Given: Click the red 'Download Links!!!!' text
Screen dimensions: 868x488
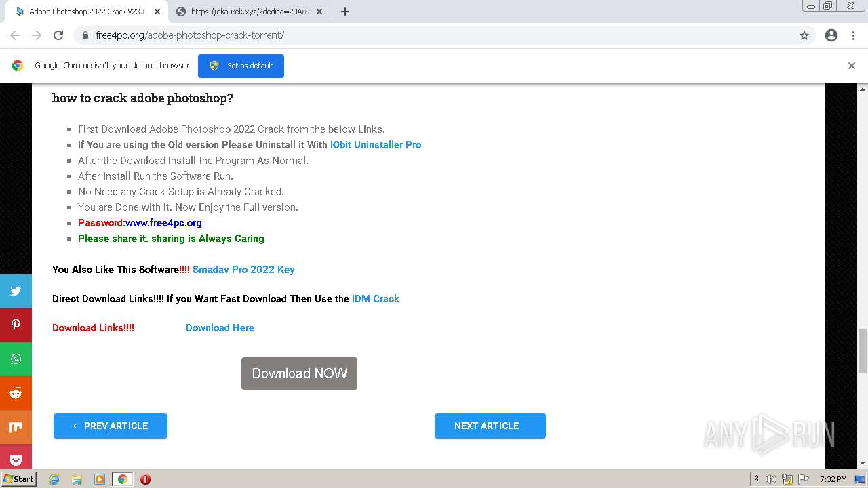Looking at the screenshot, I should [x=93, y=328].
